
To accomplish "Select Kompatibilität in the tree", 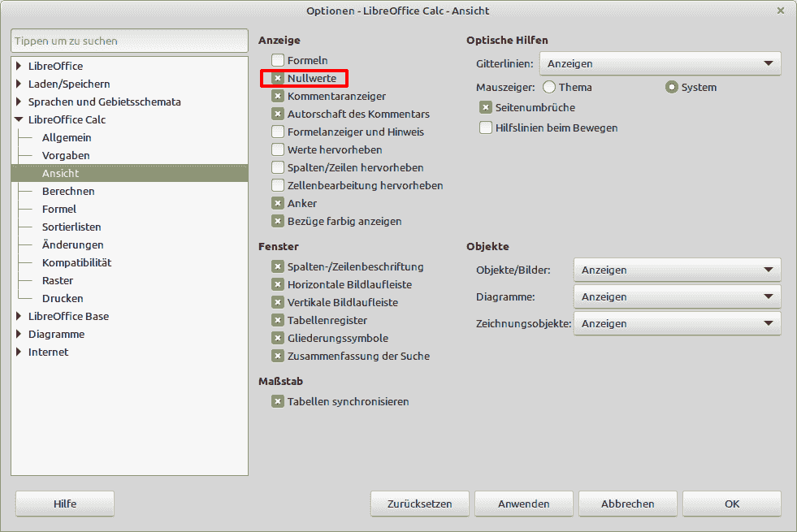I will 76,262.
